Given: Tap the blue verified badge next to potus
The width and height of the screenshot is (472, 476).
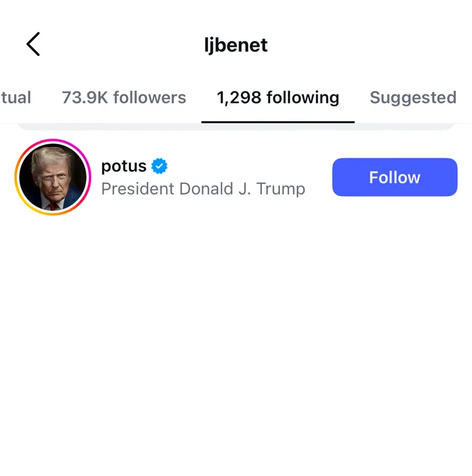Looking at the screenshot, I should (x=159, y=166).
